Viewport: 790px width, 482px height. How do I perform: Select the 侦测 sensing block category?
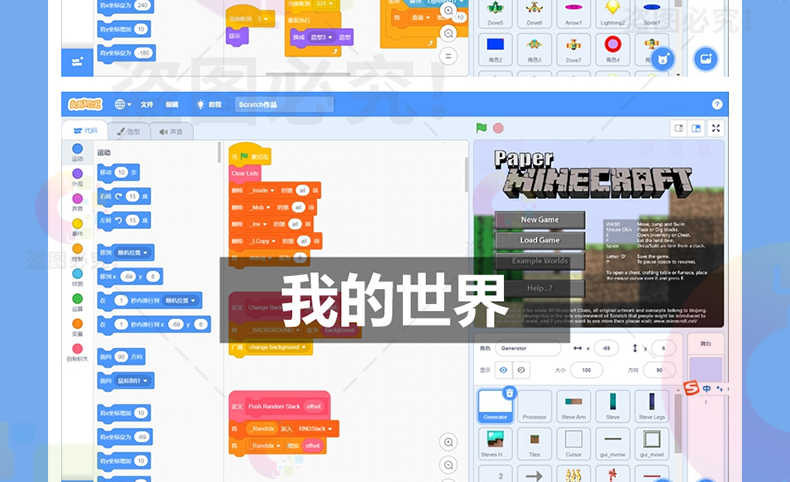tap(77, 278)
